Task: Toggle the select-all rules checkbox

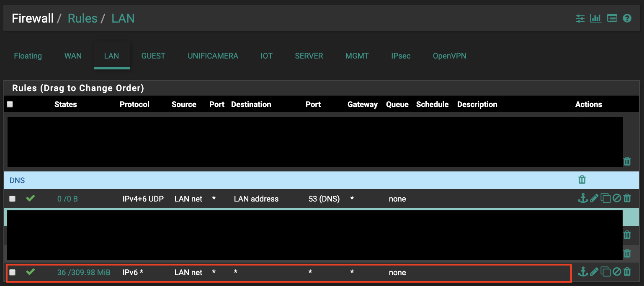Action: point(10,105)
